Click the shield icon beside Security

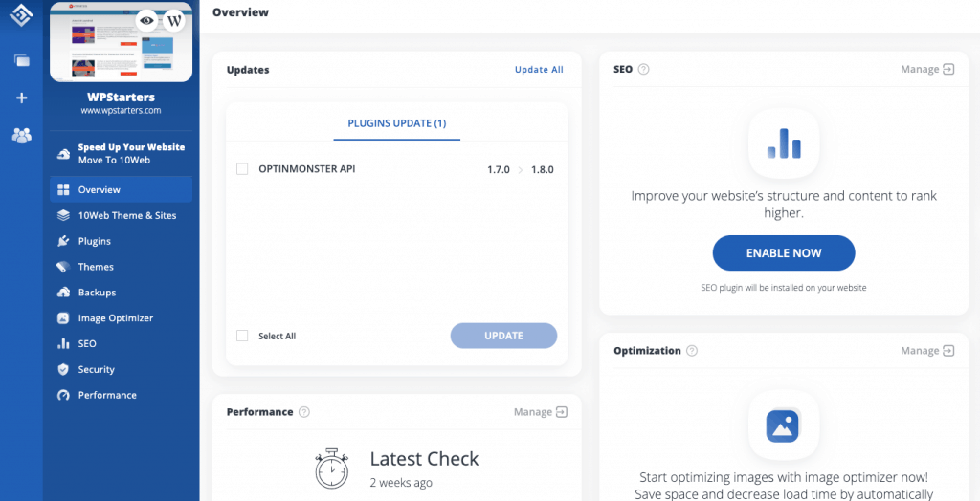point(63,369)
